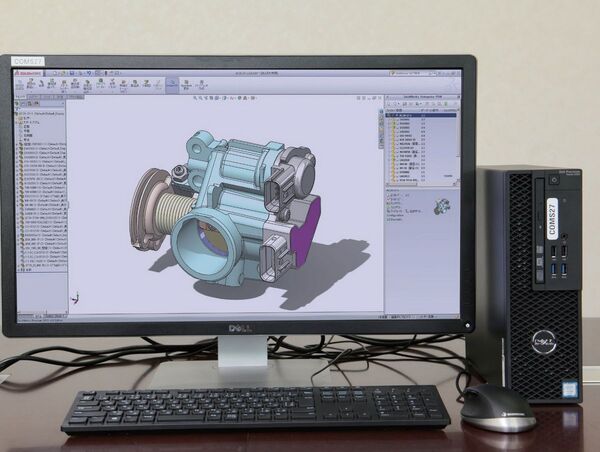Click the Take Snapshot tool
600x452 pixels.
coord(202,85)
